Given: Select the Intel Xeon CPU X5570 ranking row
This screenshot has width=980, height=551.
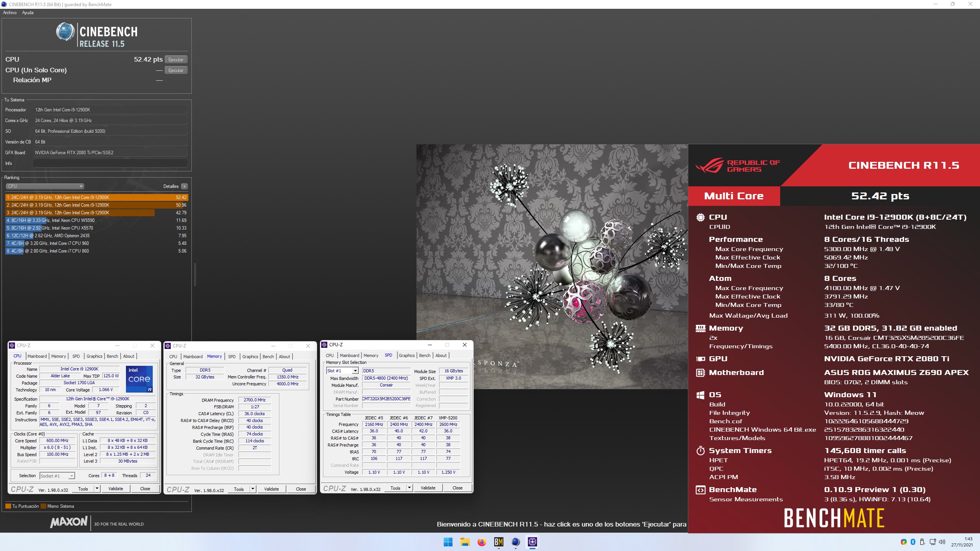Looking at the screenshot, I should click(97, 228).
